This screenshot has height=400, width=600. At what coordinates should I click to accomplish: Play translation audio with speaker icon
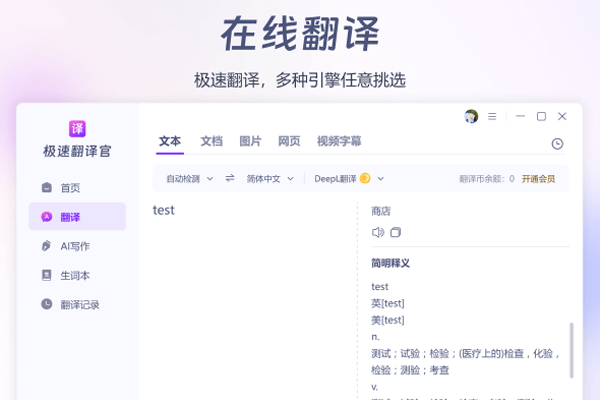(378, 232)
